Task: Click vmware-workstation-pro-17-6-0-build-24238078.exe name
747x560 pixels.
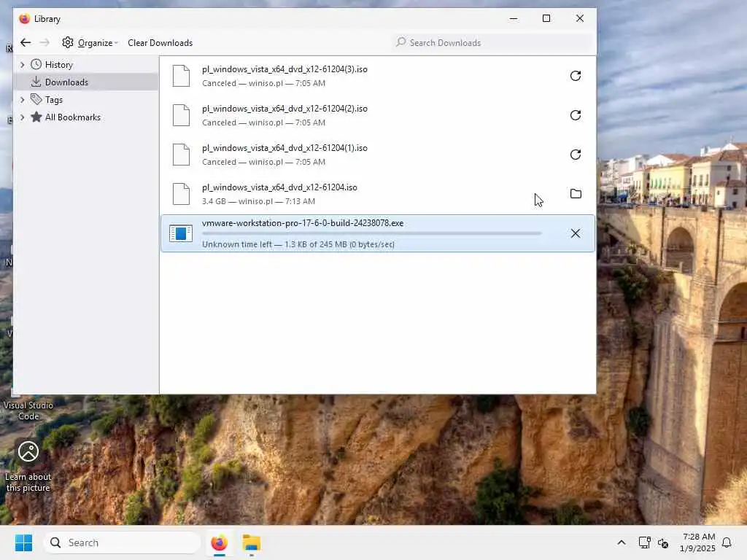Action: 303,223
